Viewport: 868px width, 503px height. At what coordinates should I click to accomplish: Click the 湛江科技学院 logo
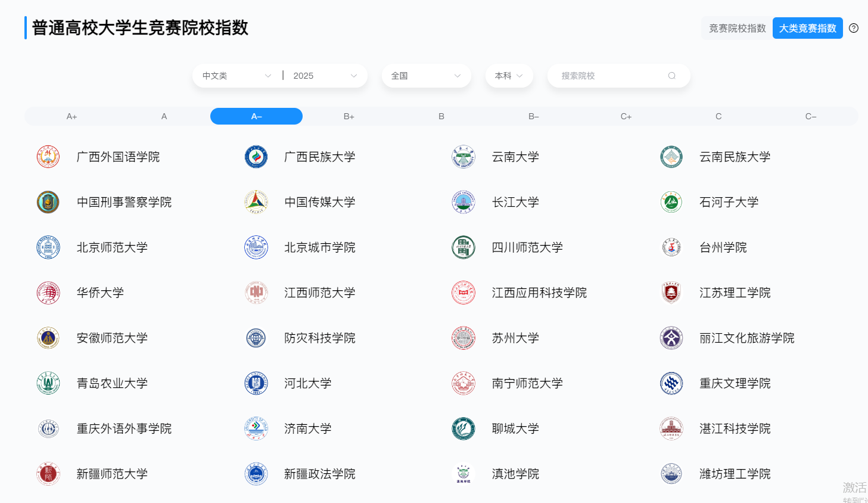point(671,429)
